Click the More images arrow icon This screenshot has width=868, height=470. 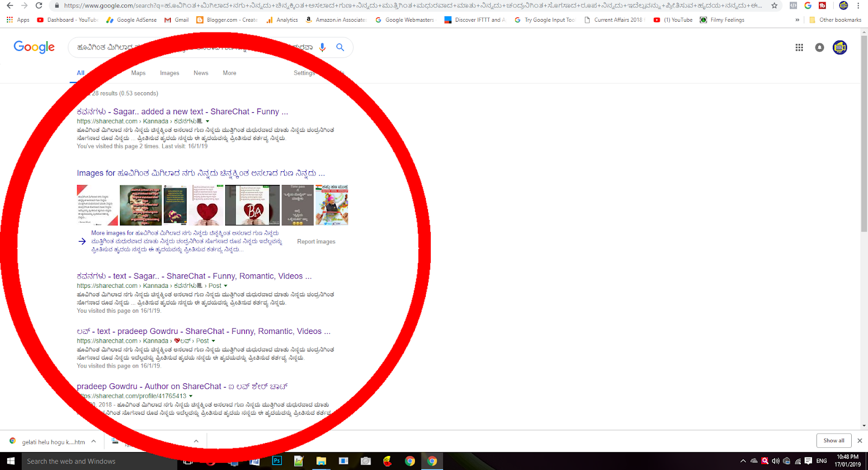click(82, 241)
